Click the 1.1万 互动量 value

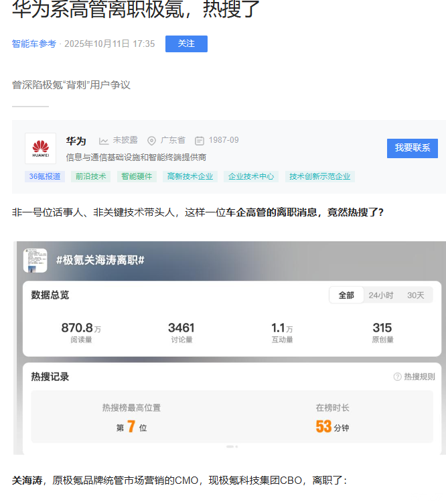click(282, 328)
